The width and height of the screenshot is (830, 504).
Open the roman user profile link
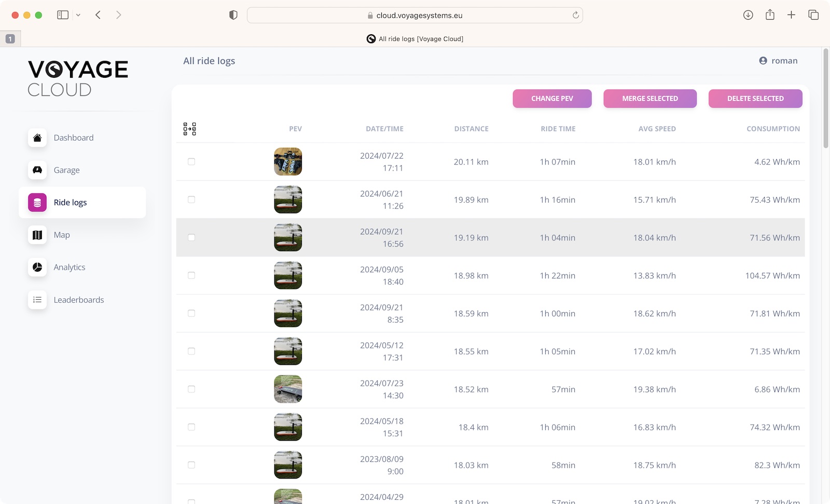point(778,61)
